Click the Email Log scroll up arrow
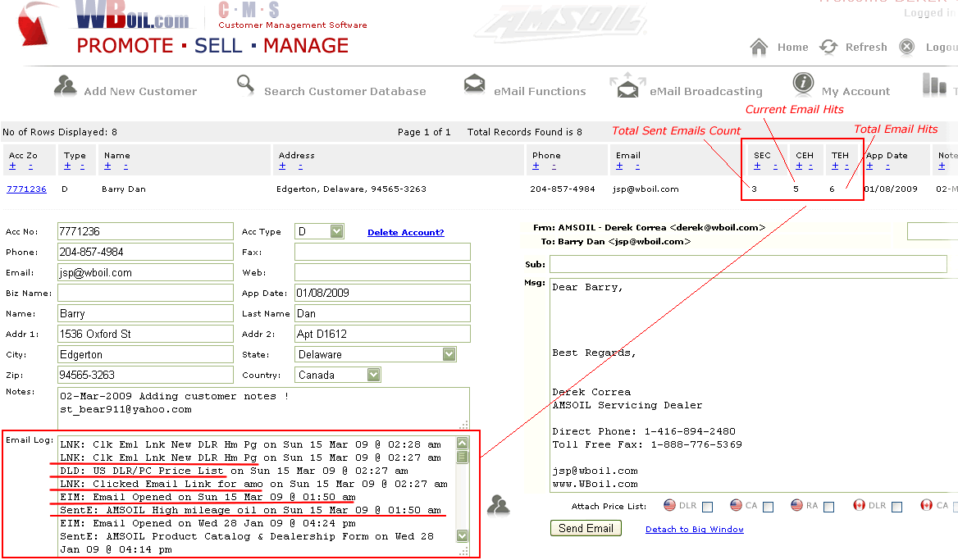 pos(463,444)
